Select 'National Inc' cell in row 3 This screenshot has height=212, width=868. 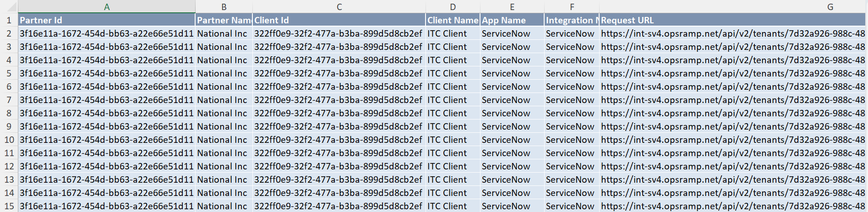(x=224, y=47)
